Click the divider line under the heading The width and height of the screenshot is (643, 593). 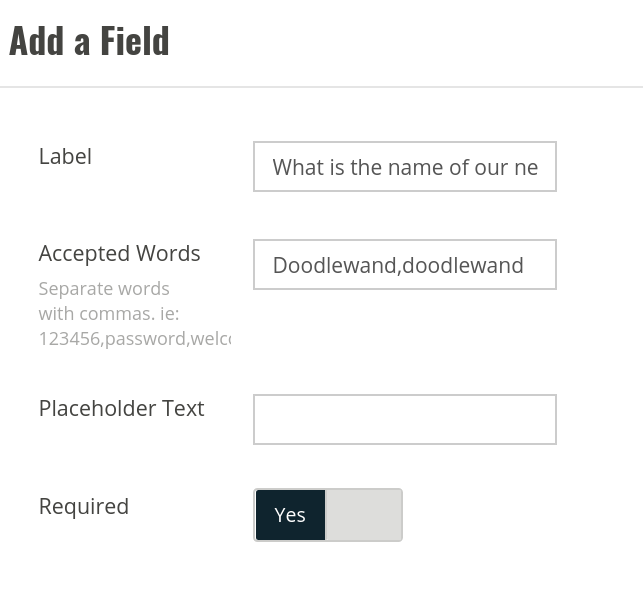pyautogui.click(x=322, y=87)
